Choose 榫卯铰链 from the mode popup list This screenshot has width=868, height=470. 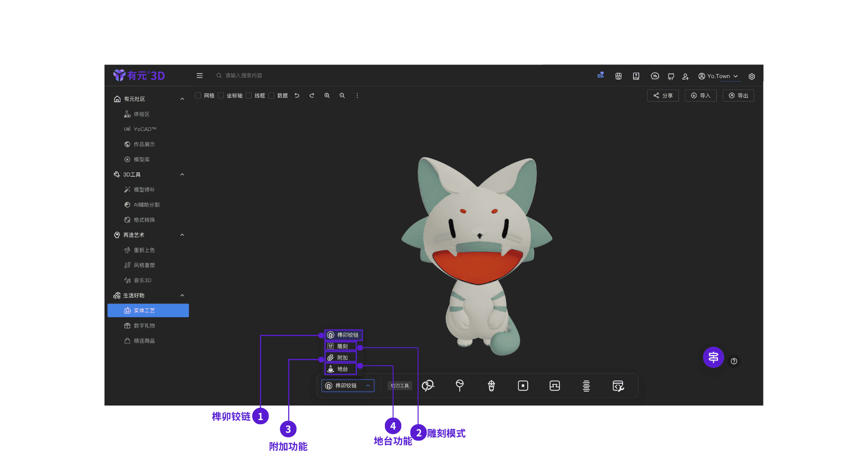tap(343, 335)
